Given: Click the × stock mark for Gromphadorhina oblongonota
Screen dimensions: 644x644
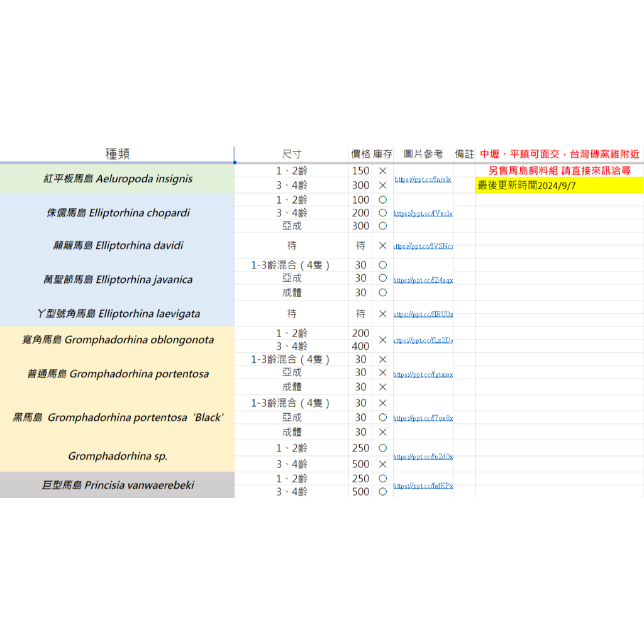Looking at the screenshot, I should [382, 340].
